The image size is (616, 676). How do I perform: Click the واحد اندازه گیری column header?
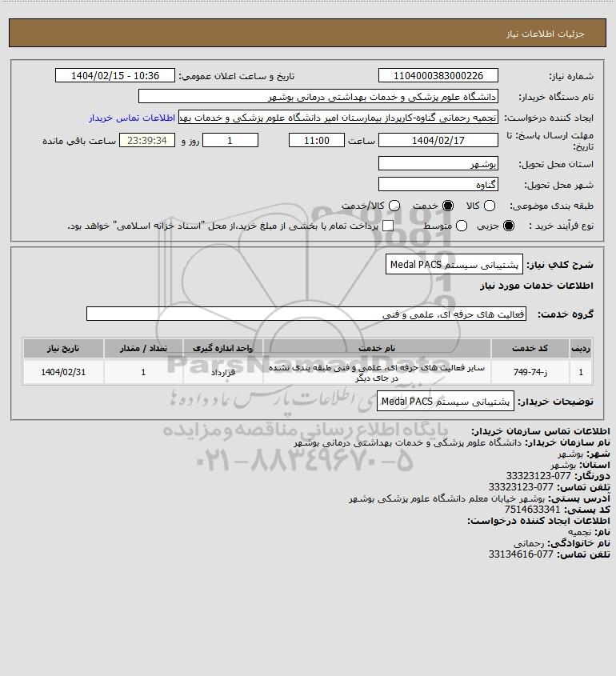[x=223, y=348]
